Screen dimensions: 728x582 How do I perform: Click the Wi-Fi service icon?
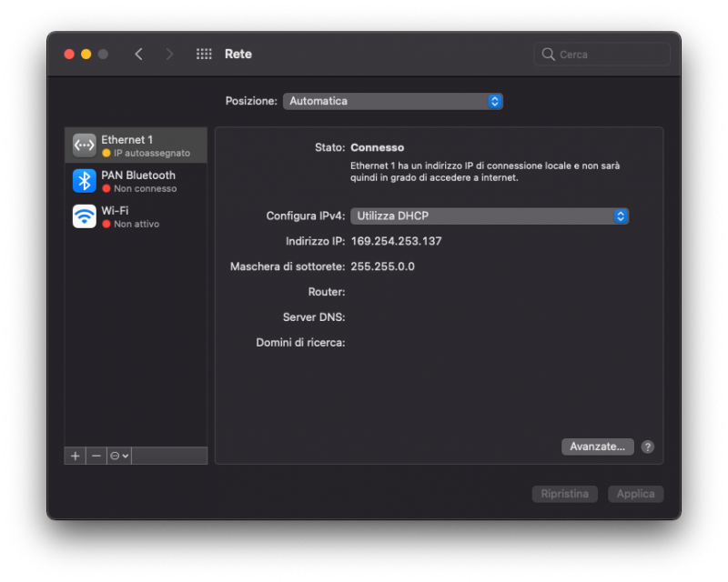click(85, 216)
